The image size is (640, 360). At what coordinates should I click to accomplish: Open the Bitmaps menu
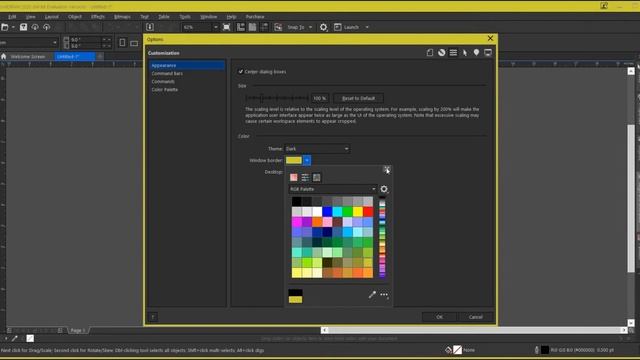coord(122,17)
